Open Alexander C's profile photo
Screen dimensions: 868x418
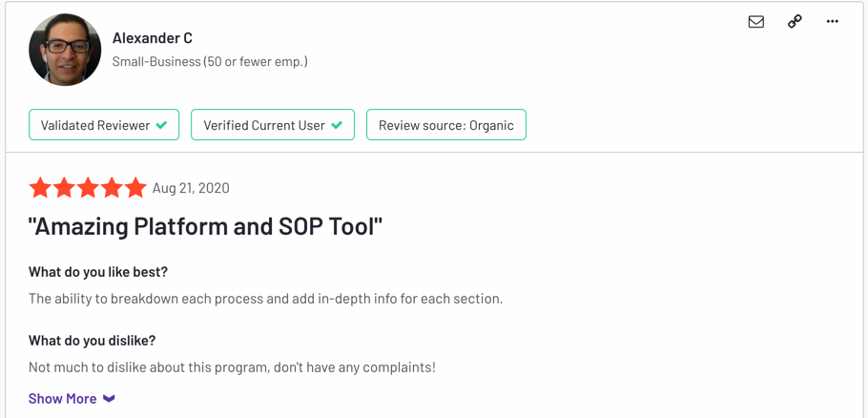tap(65, 50)
